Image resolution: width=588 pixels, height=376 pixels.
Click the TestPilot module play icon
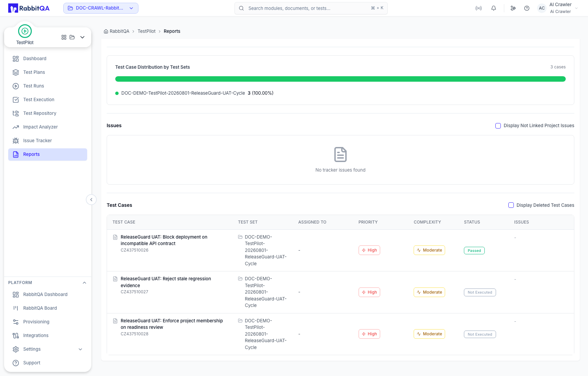pos(25,31)
